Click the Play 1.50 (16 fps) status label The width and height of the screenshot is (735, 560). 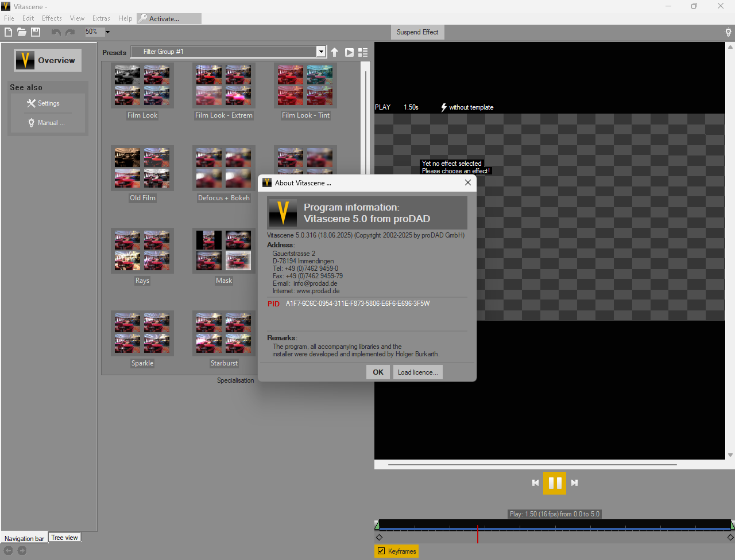(555, 514)
